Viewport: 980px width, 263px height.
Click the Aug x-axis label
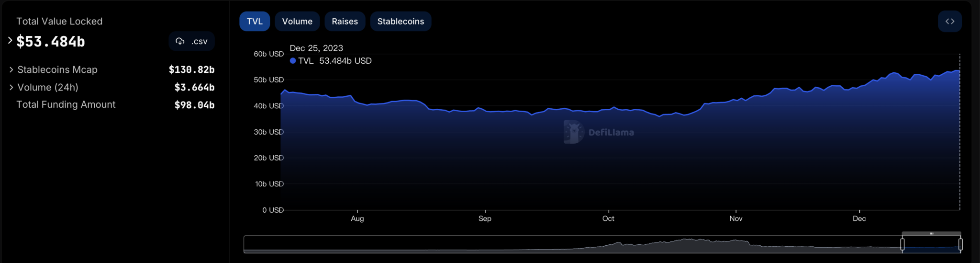[x=357, y=218]
